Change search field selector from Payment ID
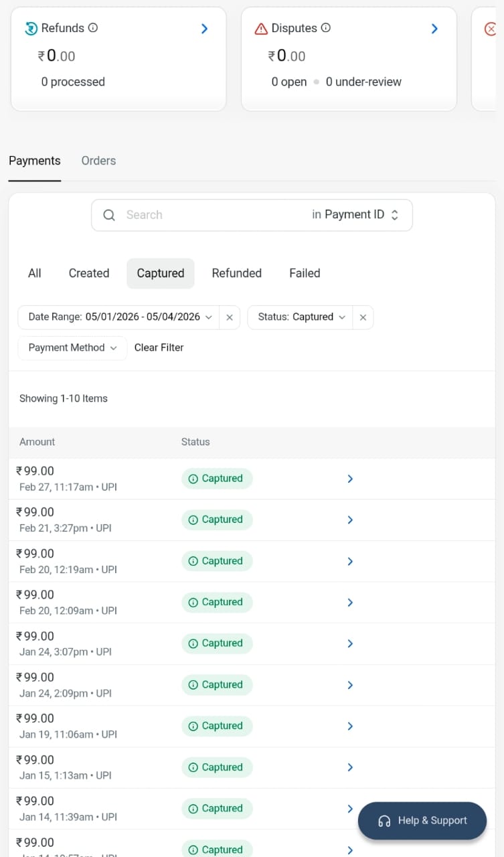Screen dimensions: 504x857 355,215
